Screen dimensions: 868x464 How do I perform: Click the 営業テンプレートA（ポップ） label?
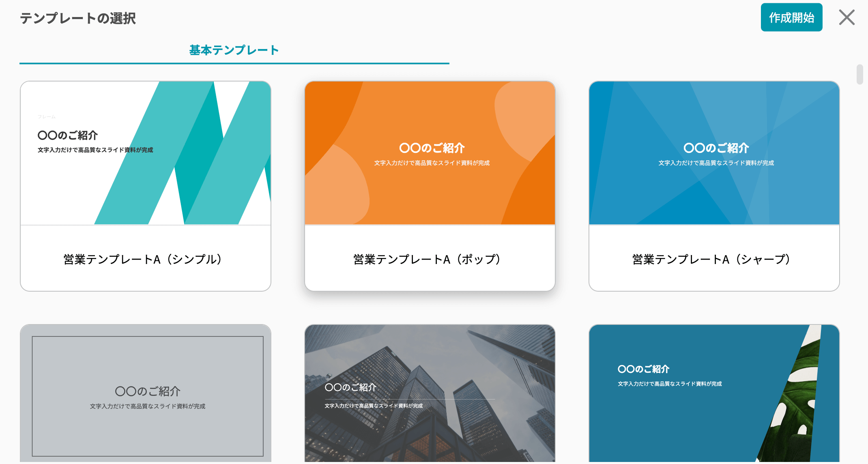pos(427,259)
